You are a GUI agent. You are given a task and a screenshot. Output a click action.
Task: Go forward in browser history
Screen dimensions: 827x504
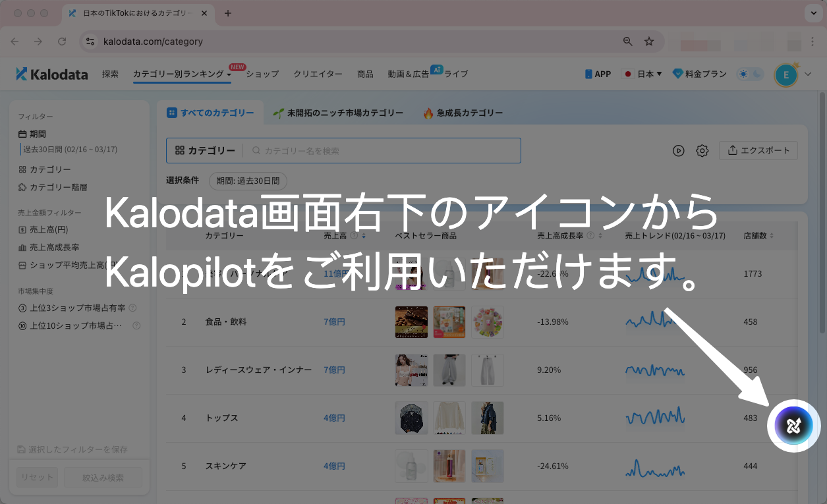[38, 42]
